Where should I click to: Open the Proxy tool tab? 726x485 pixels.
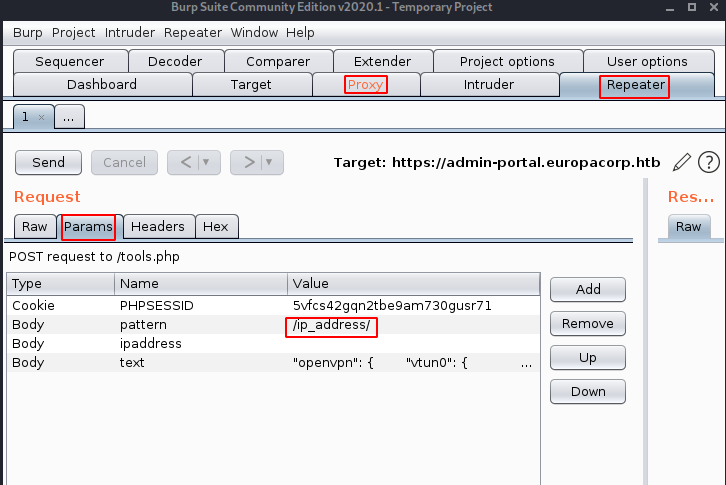(x=366, y=85)
